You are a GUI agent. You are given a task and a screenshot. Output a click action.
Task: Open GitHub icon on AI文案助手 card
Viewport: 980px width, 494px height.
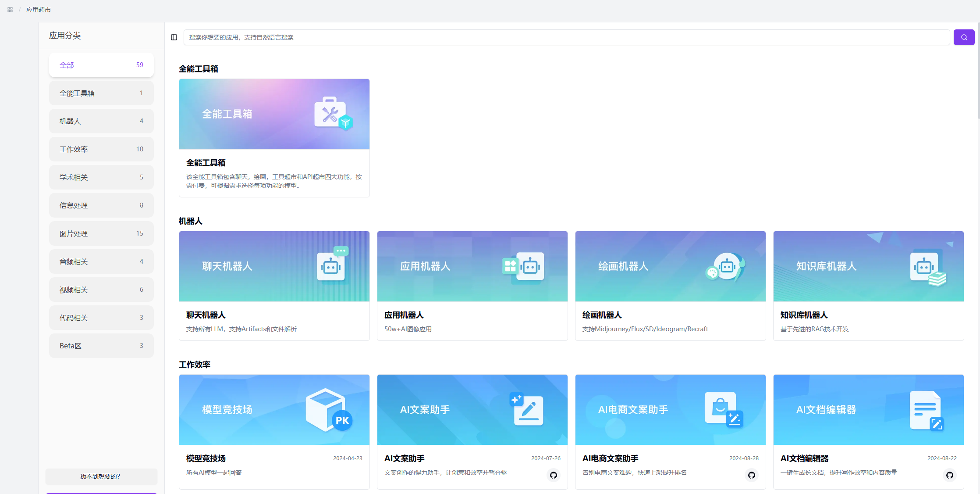(x=554, y=475)
